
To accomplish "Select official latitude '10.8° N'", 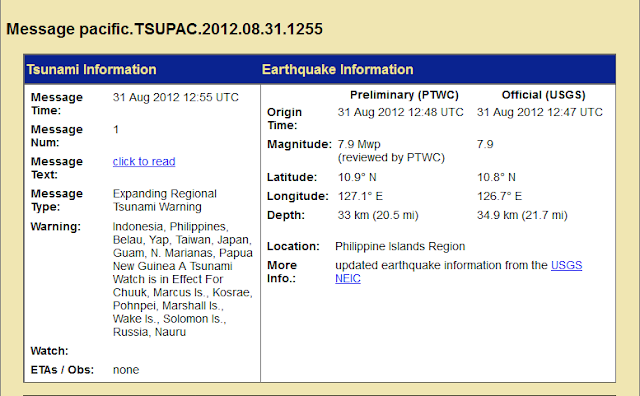I will pyautogui.click(x=496, y=178).
